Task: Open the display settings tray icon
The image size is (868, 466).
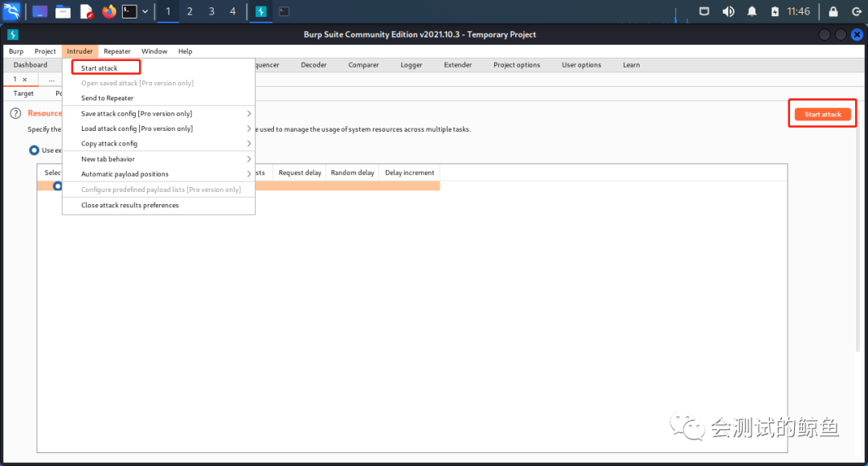Action: [x=704, y=11]
